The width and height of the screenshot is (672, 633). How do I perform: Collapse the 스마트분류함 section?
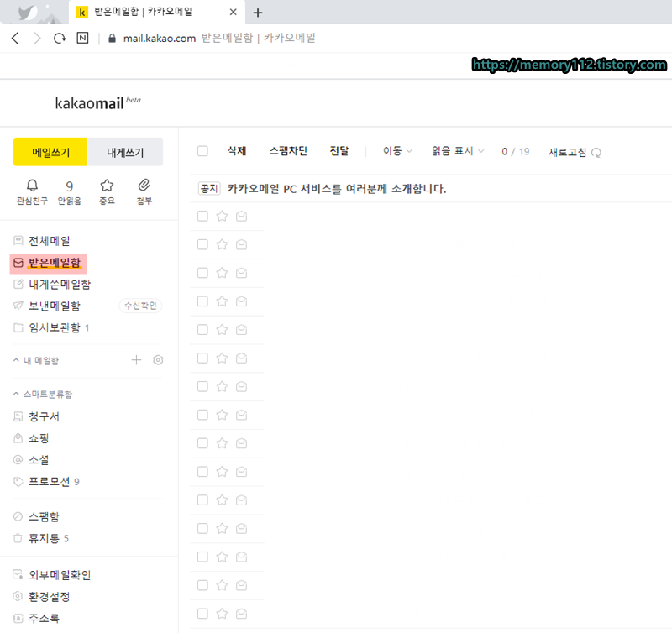point(16,394)
